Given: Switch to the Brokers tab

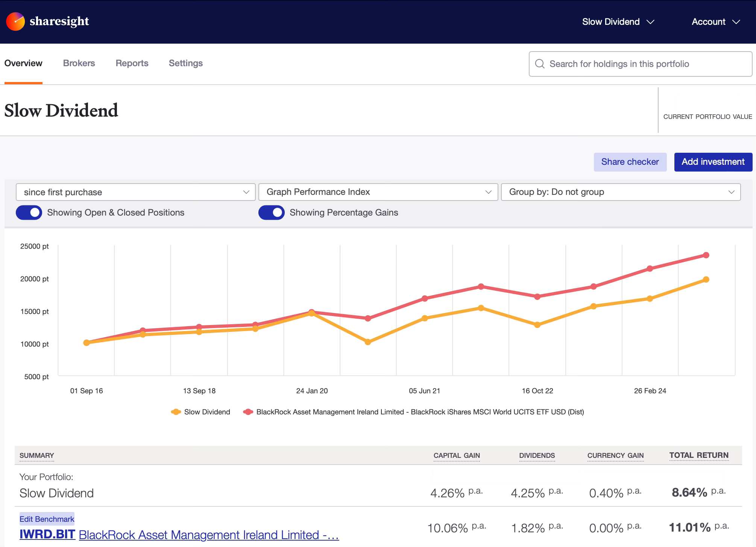Looking at the screenshot, I should [x=79, y=63].
